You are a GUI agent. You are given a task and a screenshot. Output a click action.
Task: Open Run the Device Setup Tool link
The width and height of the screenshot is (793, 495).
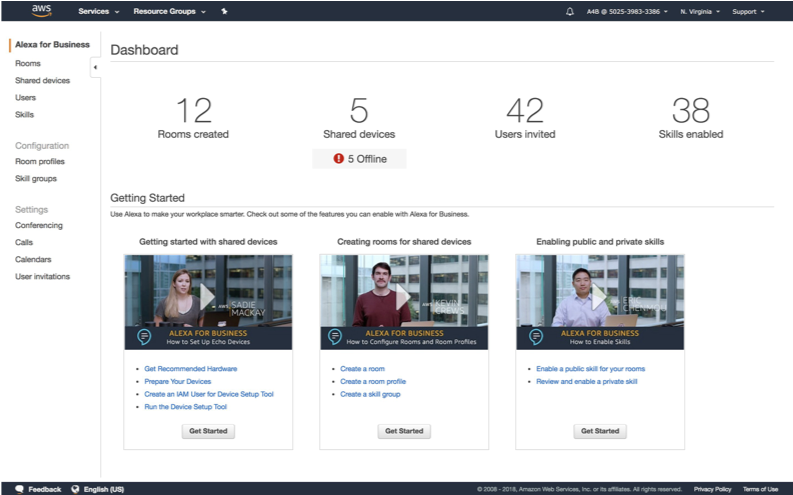(186, 407)
